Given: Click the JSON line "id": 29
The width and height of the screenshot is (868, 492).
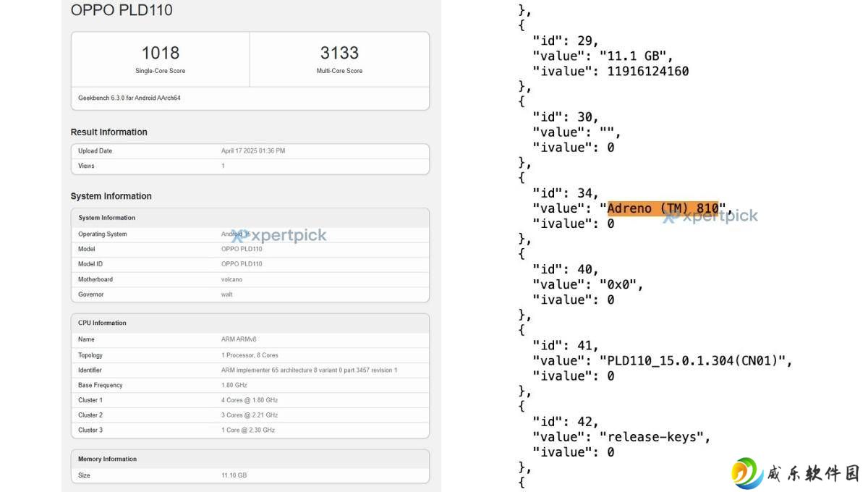Looking at the screenshot, I should tap(566, 41).
